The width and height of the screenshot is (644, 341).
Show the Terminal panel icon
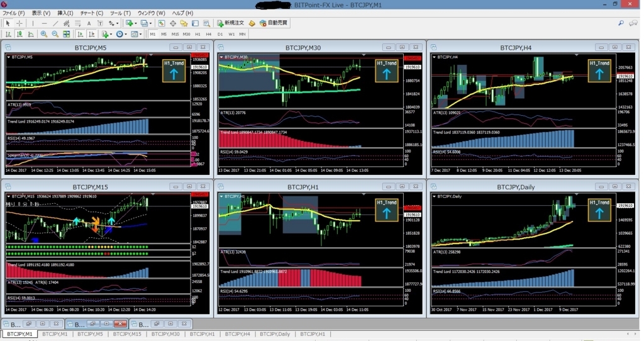(196, 23)
